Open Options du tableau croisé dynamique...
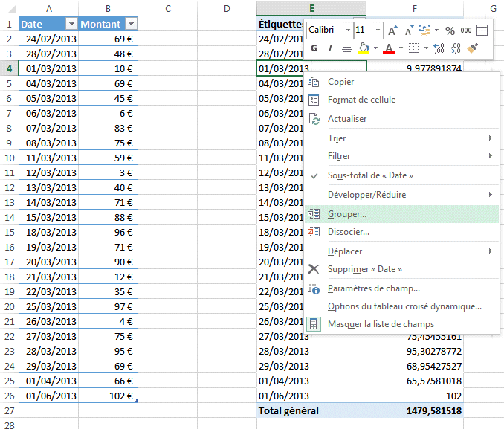This screenshot has width=504, height=429. (x=401, y=306)
